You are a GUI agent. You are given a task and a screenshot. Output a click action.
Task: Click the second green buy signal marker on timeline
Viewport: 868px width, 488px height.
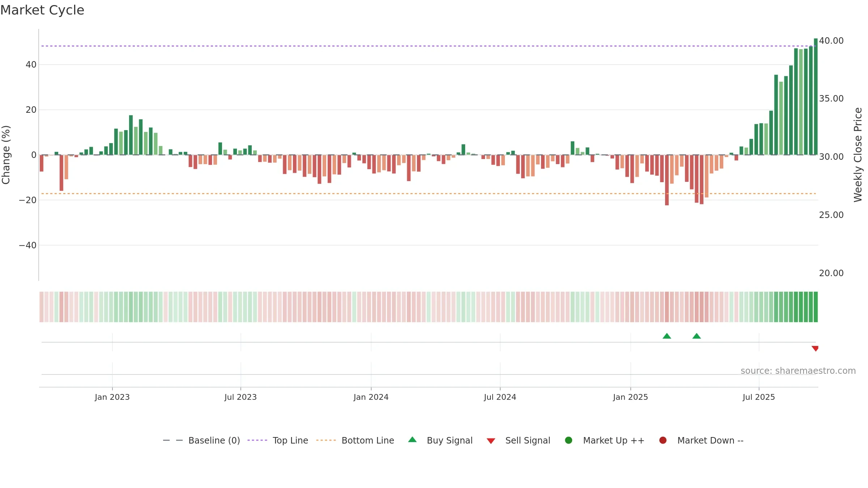point(697,336)
